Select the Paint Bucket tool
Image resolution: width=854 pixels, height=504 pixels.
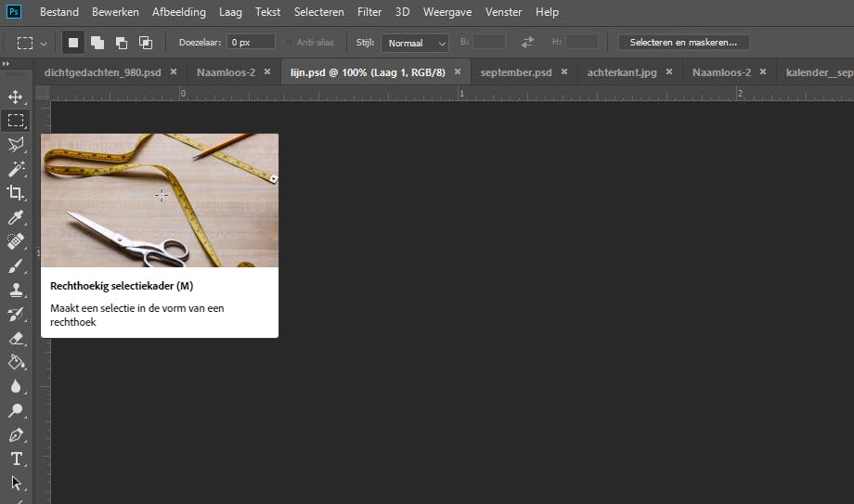tap(15, 362)
